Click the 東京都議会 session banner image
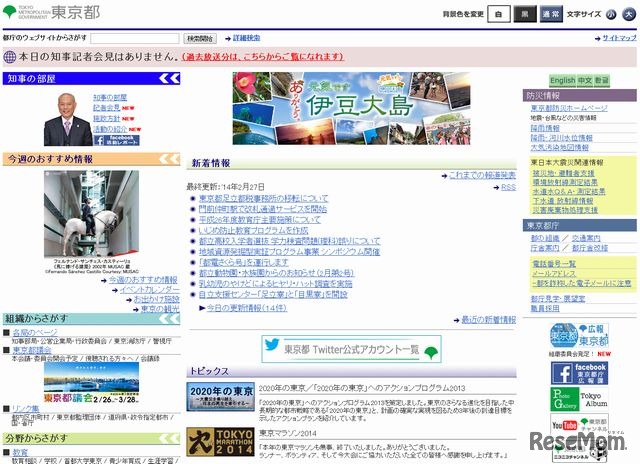The image size is (640, 464). 91,382
